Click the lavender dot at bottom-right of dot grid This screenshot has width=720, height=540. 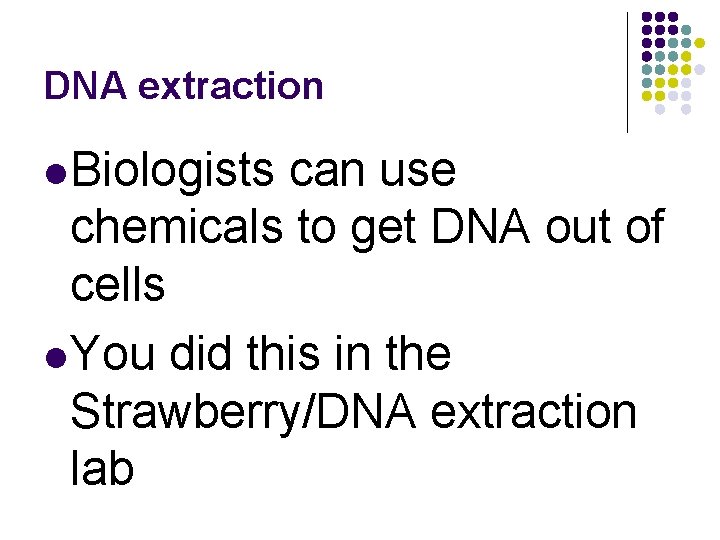click(x=686, y=109)
